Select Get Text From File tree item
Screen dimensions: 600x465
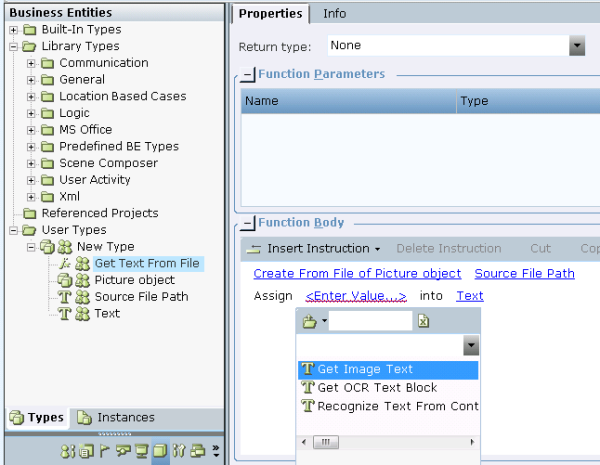(x=147, y=264)
